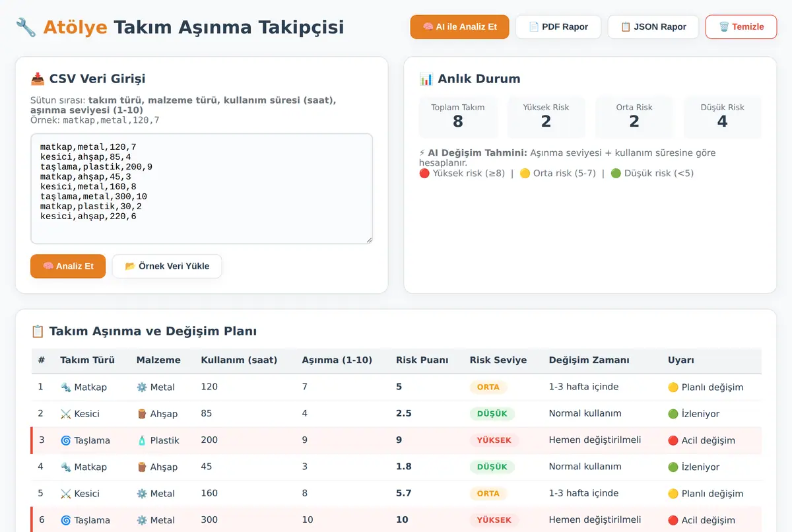Click the Kullanım (saat) column header

point(239,360)
